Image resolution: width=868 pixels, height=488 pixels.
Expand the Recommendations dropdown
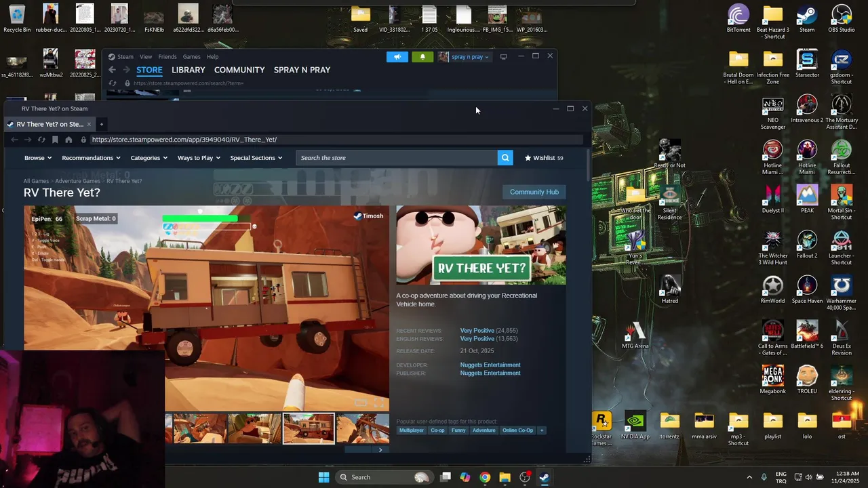point(91,158)
